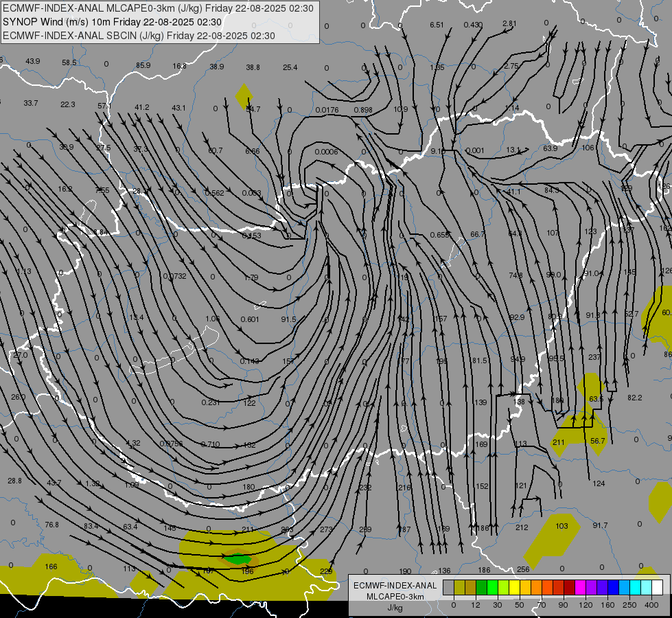Click the legend tick label 30

click(497, 605)
